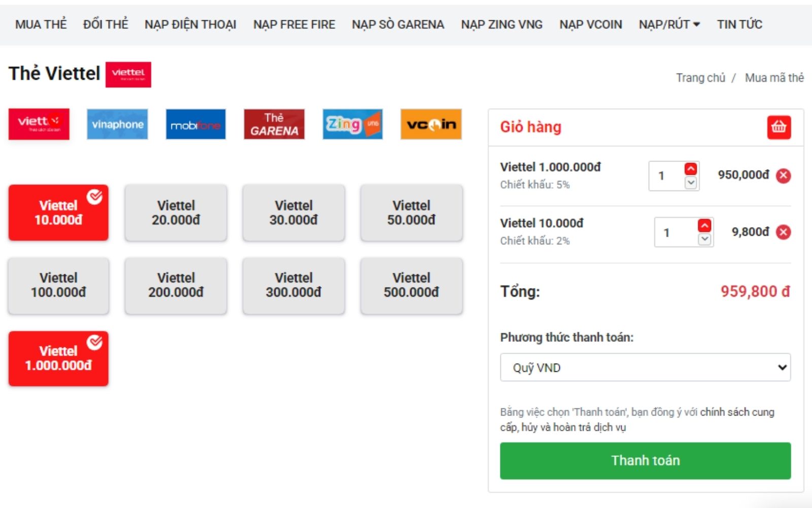Viewport: 812px width, 508px height.
Task: Click the Vcoin brand icon
Action: point(430,124)
